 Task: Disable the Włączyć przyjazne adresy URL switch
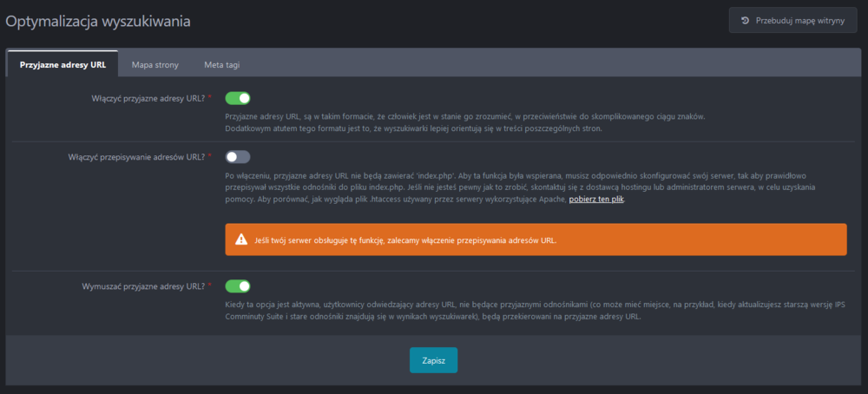[238, 98]
